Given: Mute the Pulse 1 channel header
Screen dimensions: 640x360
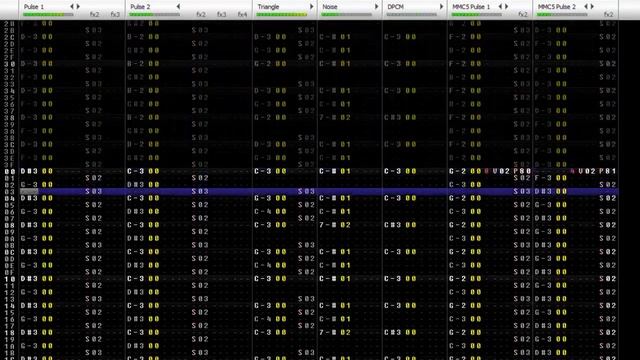Looking at the screenshot, I should [x=33, y=7].
